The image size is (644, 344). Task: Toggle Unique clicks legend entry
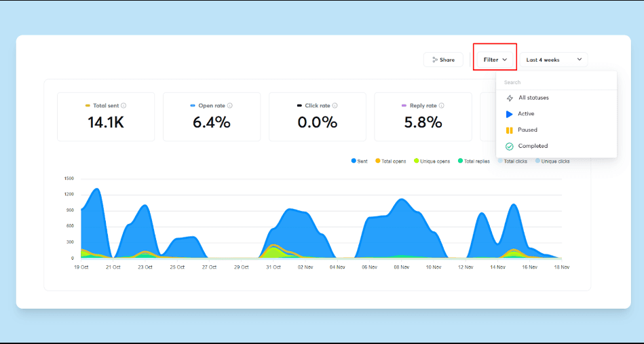point(552,161)
